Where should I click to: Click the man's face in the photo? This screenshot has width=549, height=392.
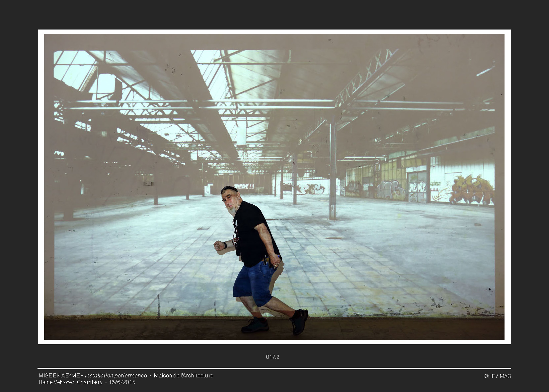point(230,200)
